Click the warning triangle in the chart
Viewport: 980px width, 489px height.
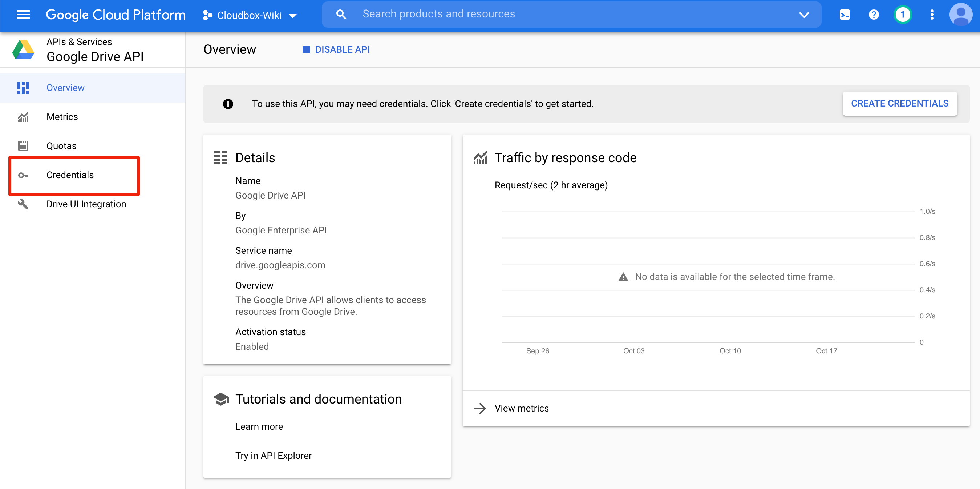point(623,277)
